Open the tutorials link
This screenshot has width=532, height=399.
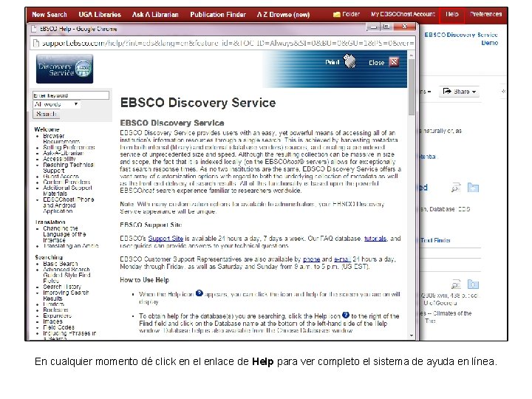(x=375, y=239)
